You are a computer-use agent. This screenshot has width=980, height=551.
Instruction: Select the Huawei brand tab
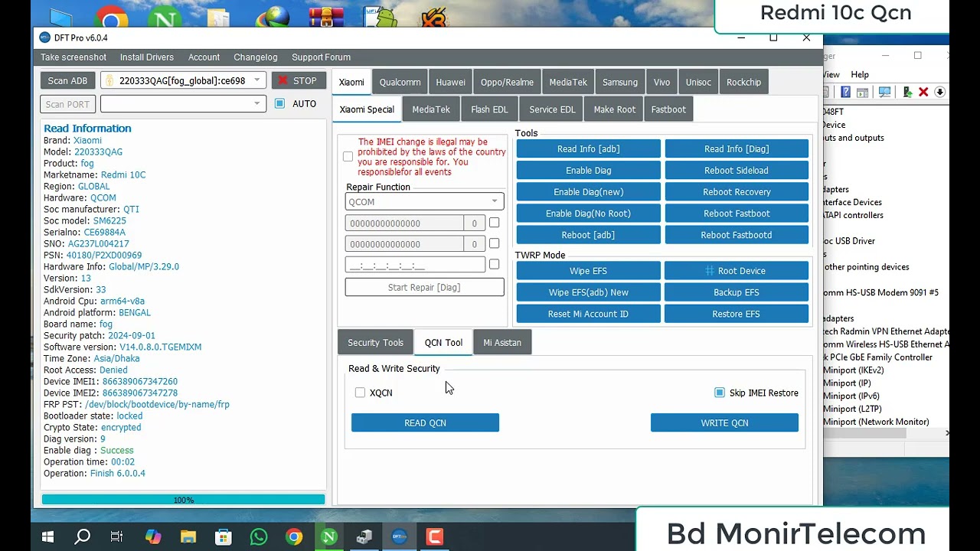point(450,82)
